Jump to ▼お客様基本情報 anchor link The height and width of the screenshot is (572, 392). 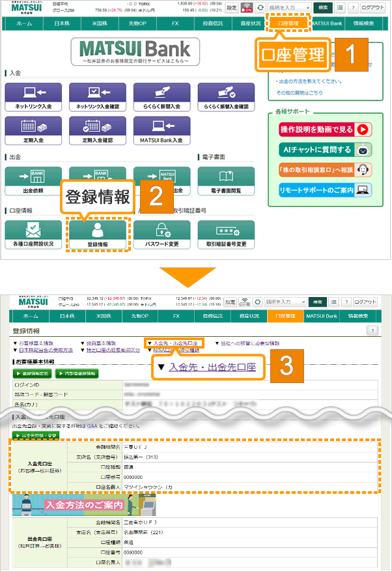36,343
